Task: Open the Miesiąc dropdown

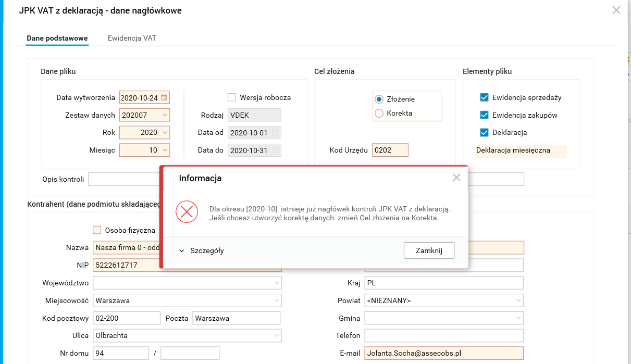Action: [165, 150]
